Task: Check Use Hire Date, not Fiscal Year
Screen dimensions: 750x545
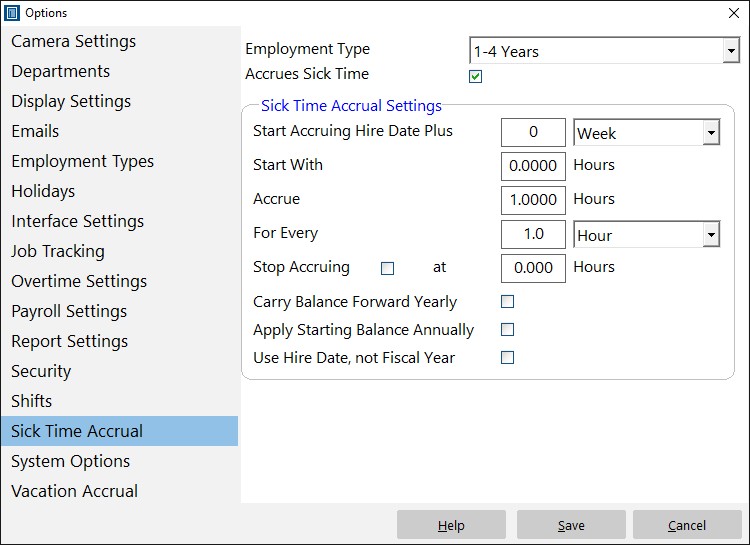Action: coord(507,357)
